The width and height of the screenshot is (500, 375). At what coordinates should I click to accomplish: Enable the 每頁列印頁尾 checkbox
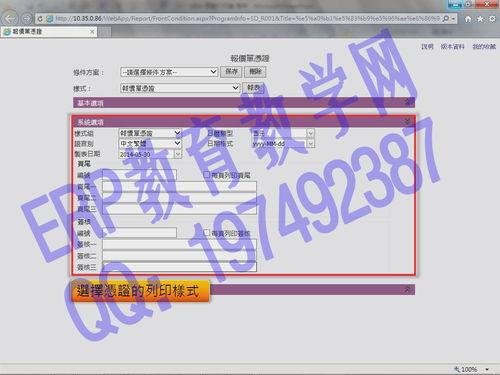207,175
